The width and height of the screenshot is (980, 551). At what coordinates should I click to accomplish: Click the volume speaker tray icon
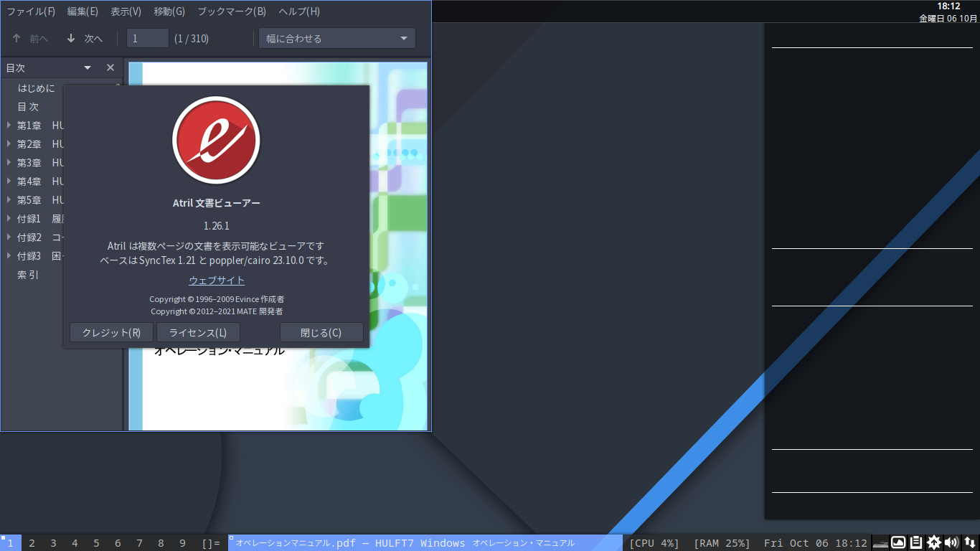pos(951,543)
